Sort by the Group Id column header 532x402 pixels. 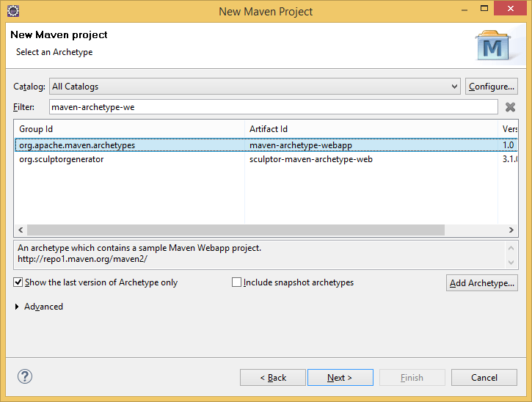coord(129,129)
